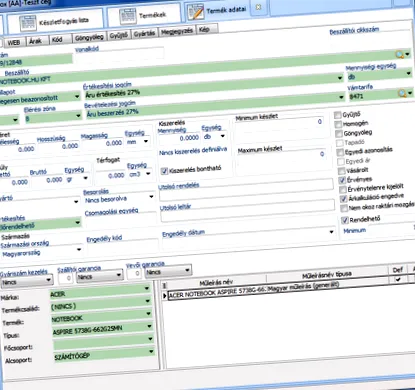Click the Utolsó rendelés field
Image resolution: width=415 pixels, height=390 pixels.
point(246,190)
